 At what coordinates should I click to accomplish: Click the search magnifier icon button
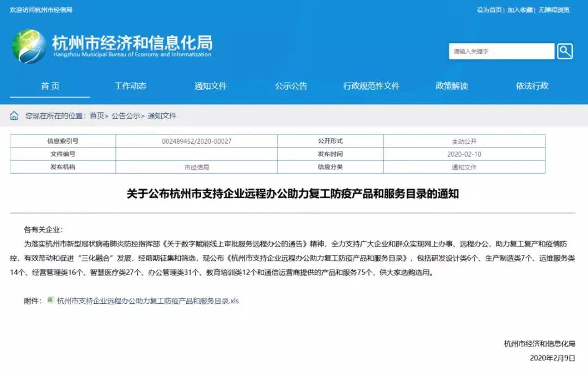[x=565, y=51]
